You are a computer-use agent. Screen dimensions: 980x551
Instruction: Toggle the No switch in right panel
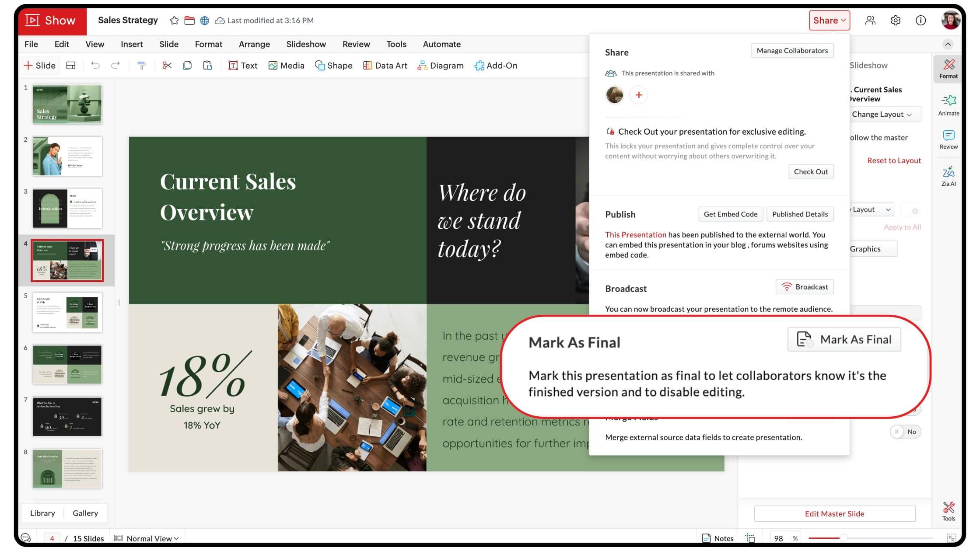point(905,432)
